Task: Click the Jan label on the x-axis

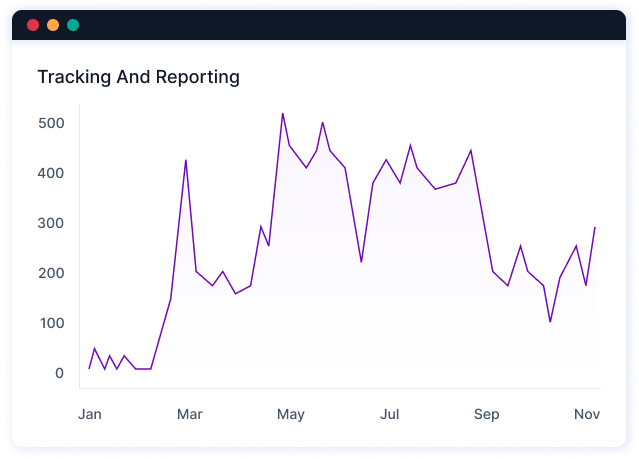Action: [89, 414]
